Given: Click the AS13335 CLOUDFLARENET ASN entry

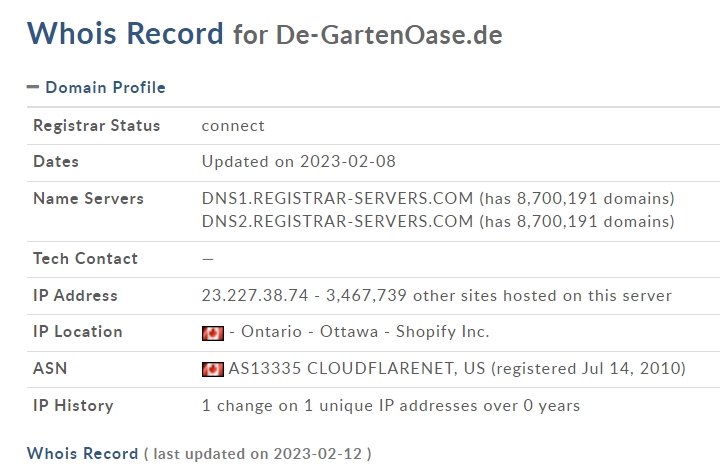Looking at the screenshot, I should click(356, 368).
